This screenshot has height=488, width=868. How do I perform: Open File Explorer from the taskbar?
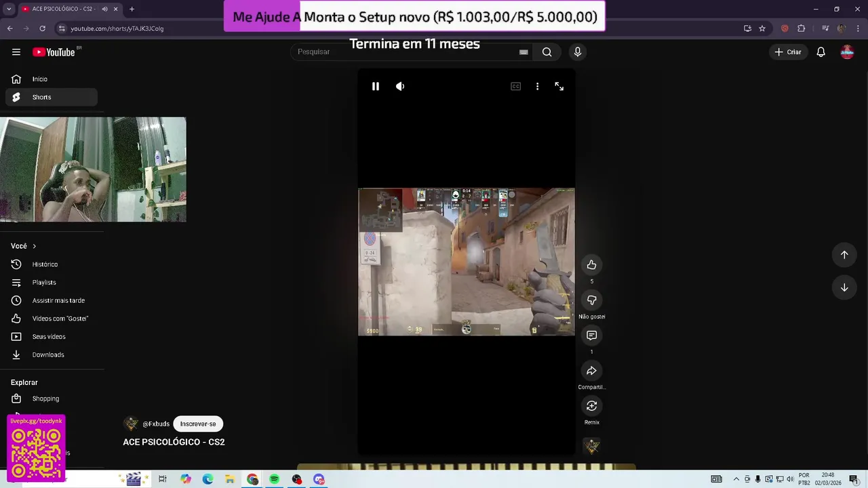coord(230,479)
